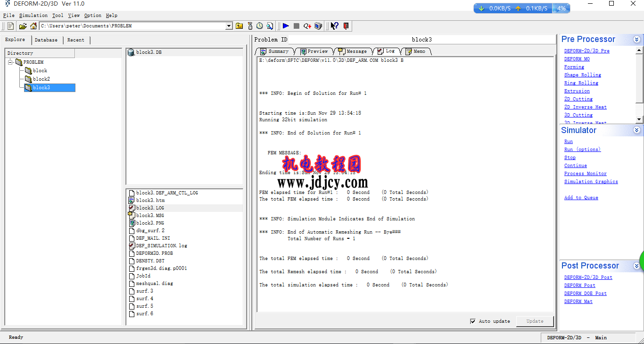Click the clock toolbar icon
Viewport: 644px width, 344px height.
[x=260, y=26]
